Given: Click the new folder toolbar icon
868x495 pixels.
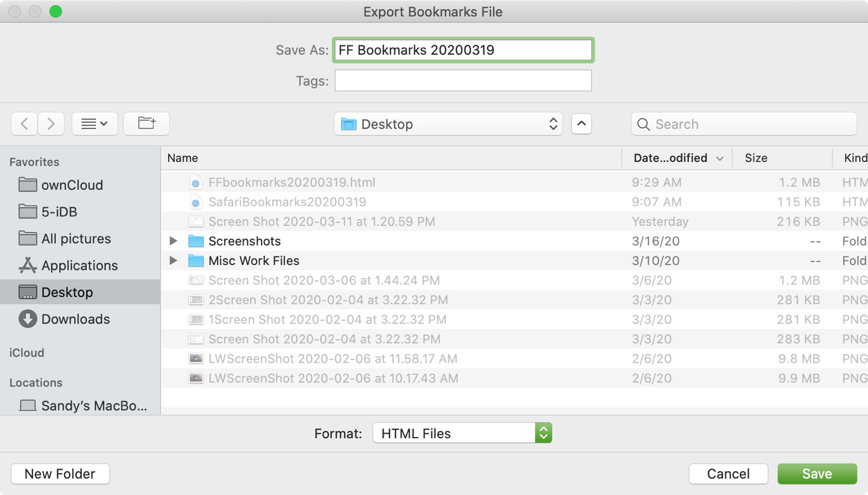Looking at the screenshot, I should pos(146,124).
